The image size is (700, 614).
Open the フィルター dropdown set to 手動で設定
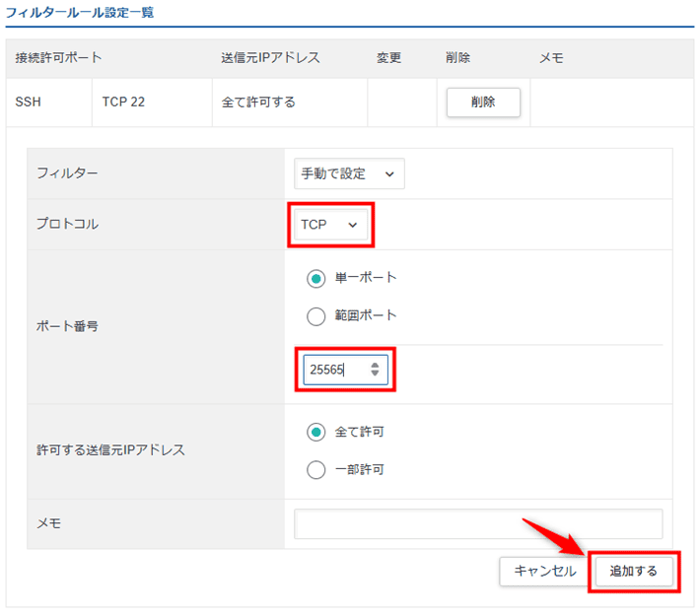[349, 173]
